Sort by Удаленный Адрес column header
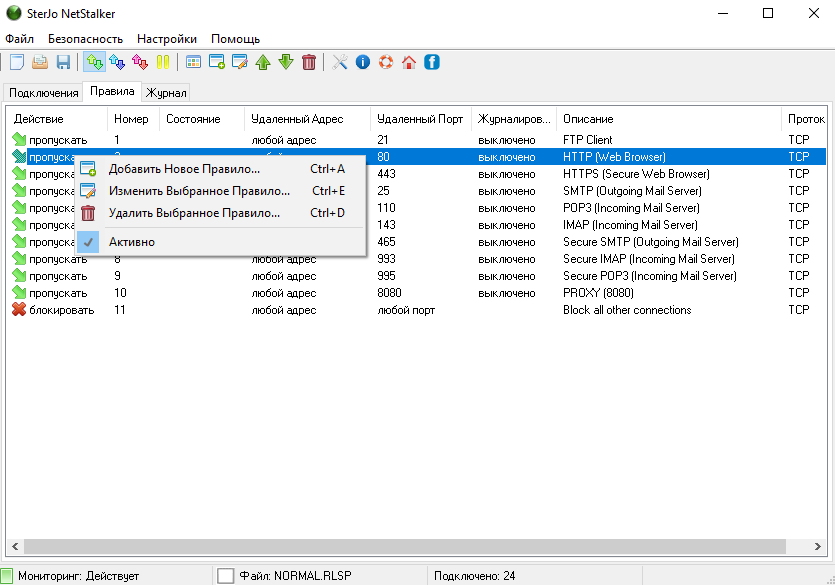 coord(307,119)
